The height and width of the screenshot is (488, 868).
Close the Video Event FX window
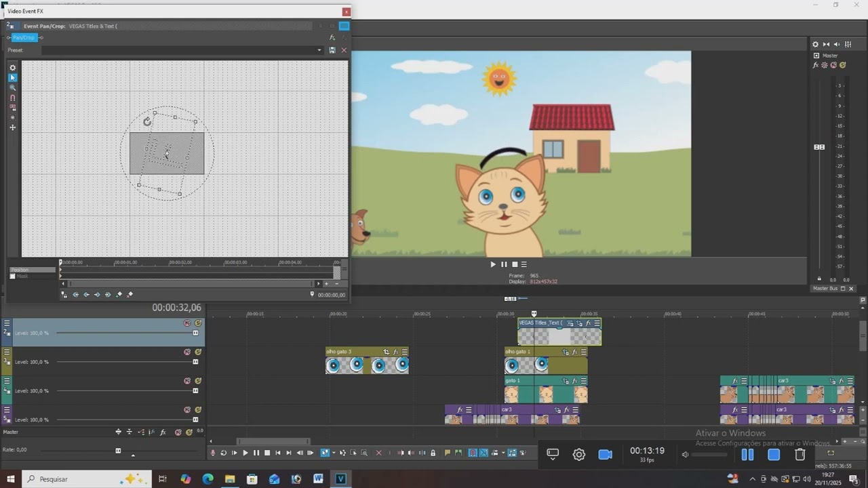click(x=347, y=12)
